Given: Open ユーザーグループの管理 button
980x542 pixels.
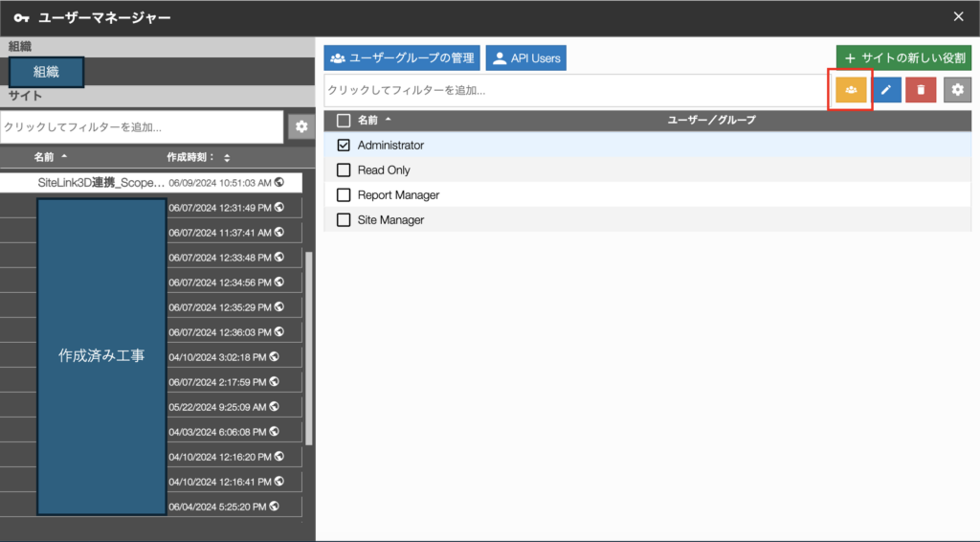Looking at the screenshot, I should (401, 58).
